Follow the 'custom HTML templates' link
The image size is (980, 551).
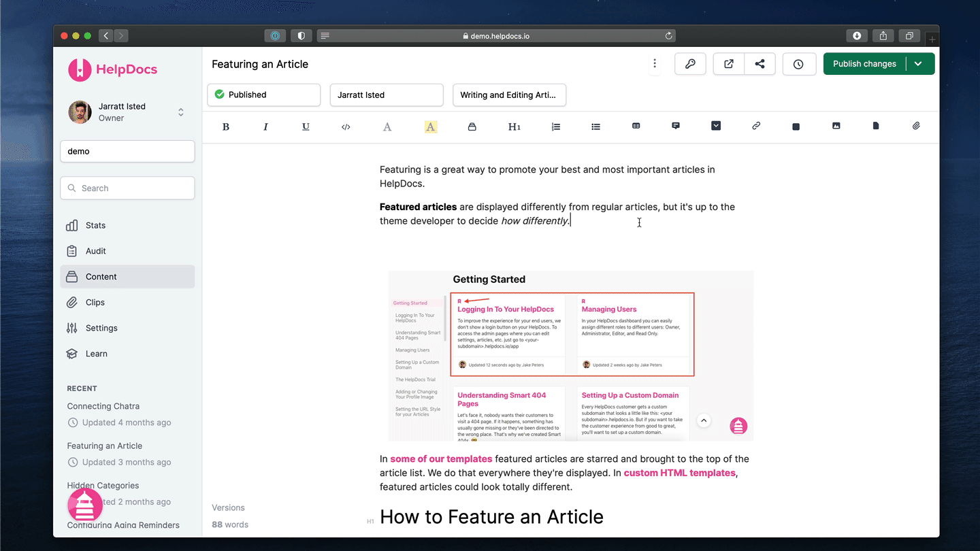pyautogui.click(x=680, y=473)
